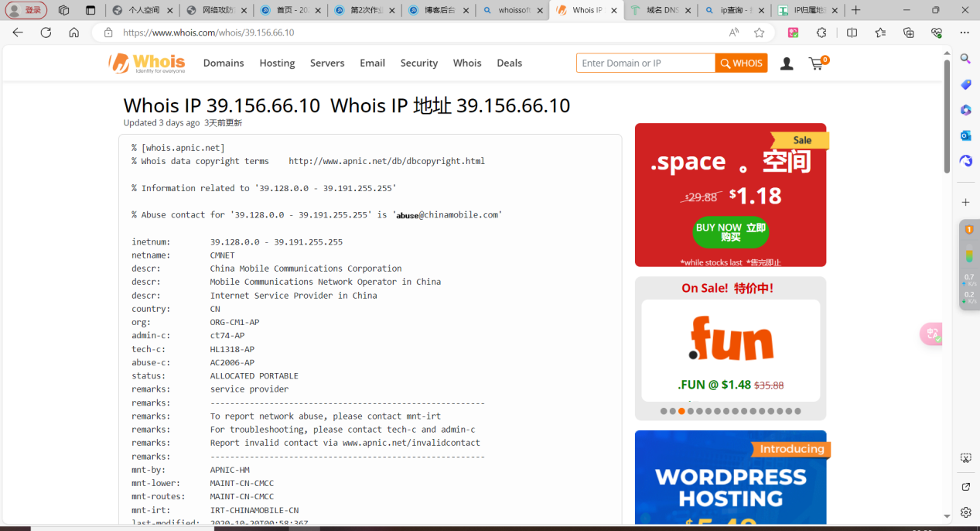The image size is (980, 531).
Task: Click the tech-c value HL1318-AP
Action: [232, 349]
